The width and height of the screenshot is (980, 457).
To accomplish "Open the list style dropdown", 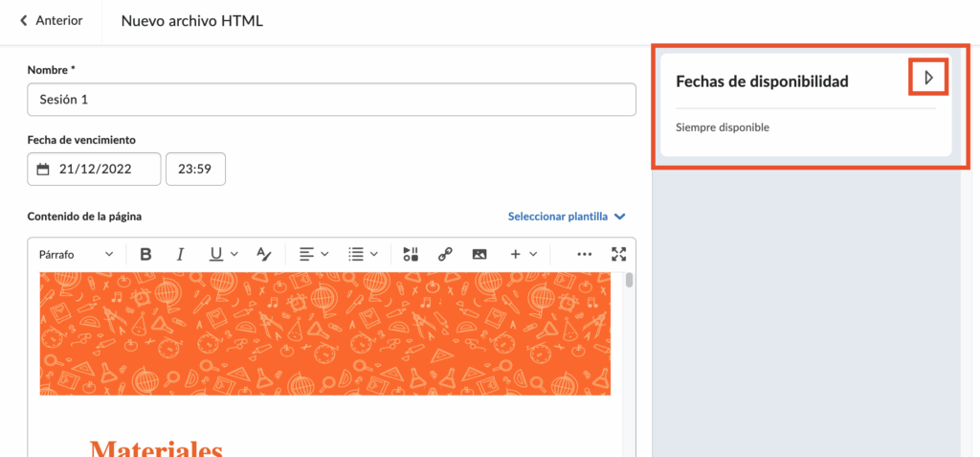I will (x=363, y=254).
